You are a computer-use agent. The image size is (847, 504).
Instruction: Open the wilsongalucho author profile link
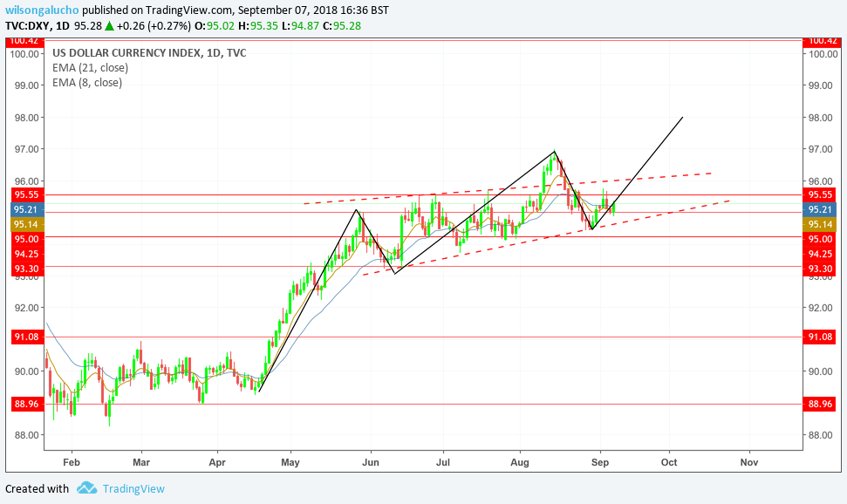[x=42, y=10]
